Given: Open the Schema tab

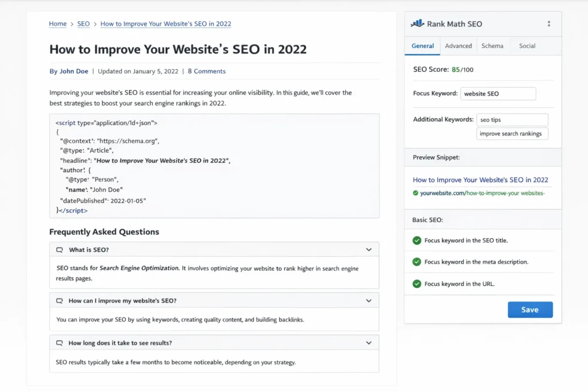Looking at the screenshot, I should [492, 45].
